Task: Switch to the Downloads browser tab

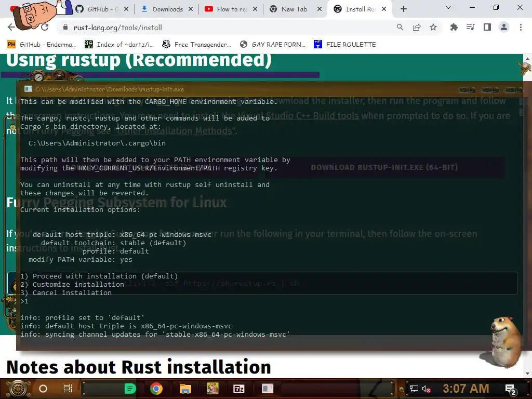Action: [168, 9]
